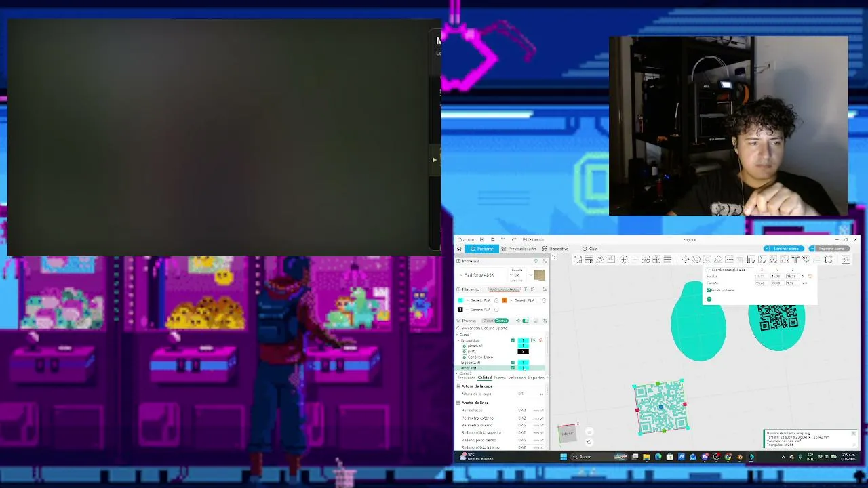
Task: Open the Volúmenes de lavado button
Action: 505,289
